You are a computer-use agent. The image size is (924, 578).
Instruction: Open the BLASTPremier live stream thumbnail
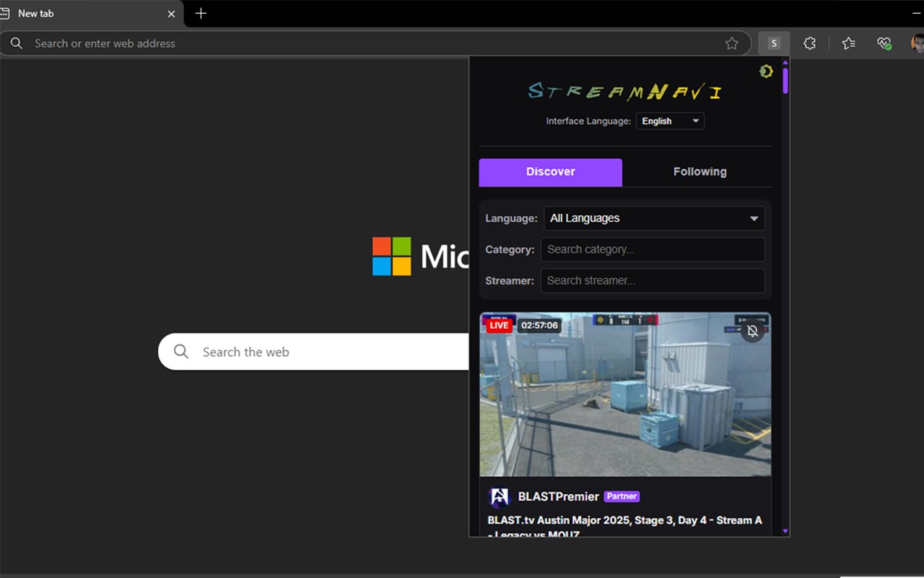625,394
